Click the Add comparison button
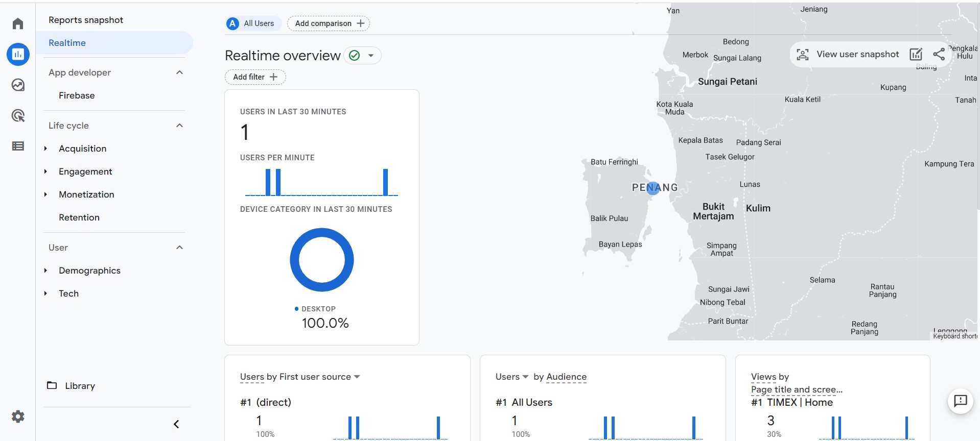This screenshot has width=980, height=441. pyautogui.click(x=329, y=23)
